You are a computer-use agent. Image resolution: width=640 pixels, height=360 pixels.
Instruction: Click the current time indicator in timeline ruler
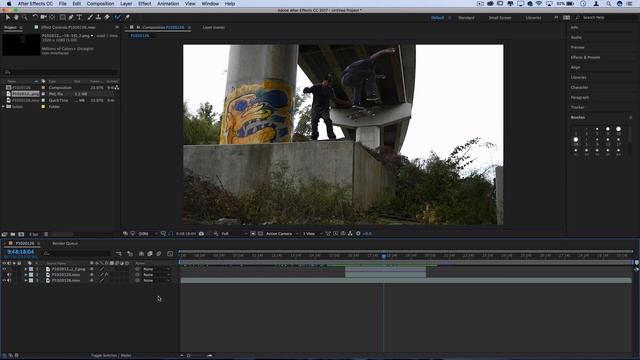pyautogui.click(x=384, y=256)
